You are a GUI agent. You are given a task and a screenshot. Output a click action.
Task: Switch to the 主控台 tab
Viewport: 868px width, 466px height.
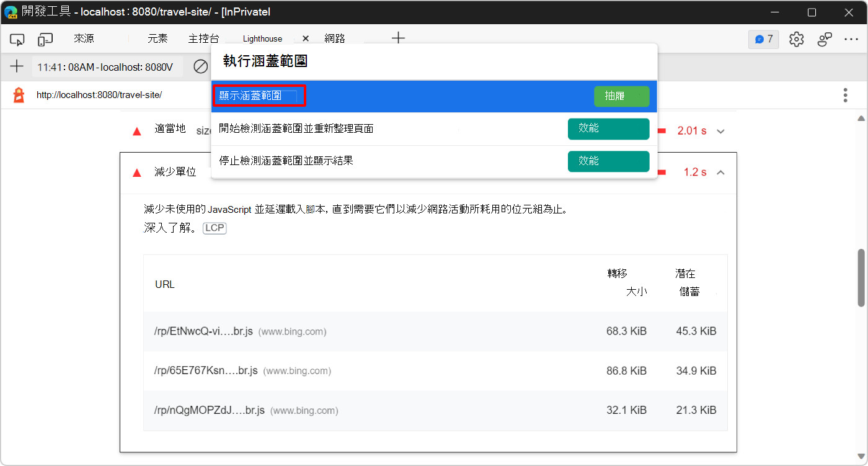(x=203, y=38)
